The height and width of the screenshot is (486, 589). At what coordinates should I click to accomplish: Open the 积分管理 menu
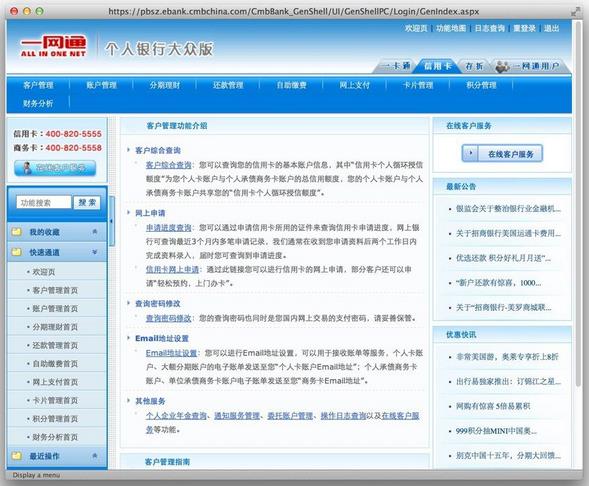pyautogui.click(x=481, y=85)
